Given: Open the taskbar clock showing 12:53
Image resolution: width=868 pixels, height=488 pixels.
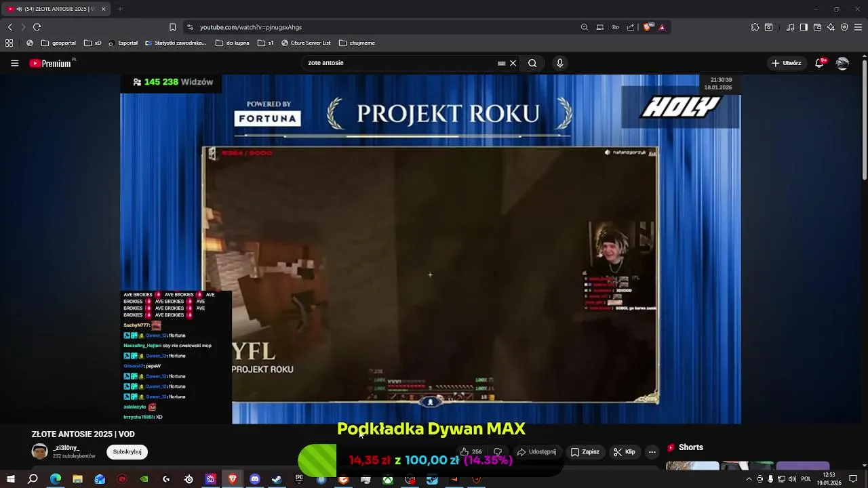Looking at the screenshot, I should [829, 479].
